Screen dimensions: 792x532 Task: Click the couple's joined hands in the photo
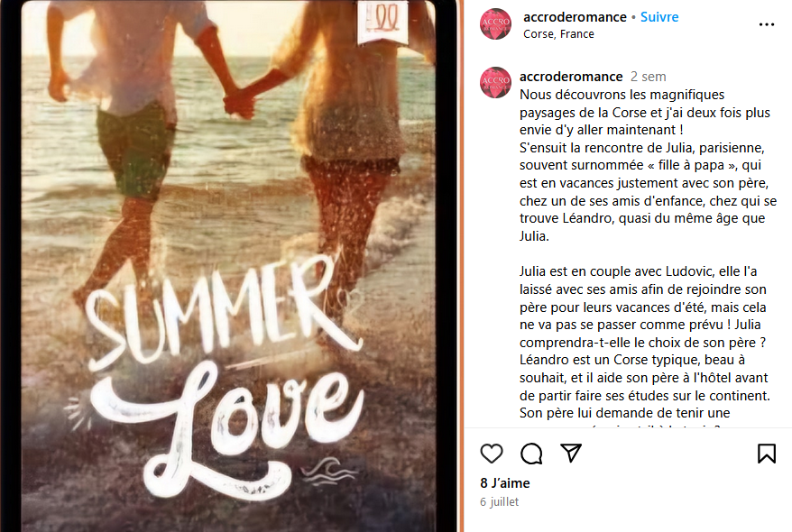click(x=238, y=103)
